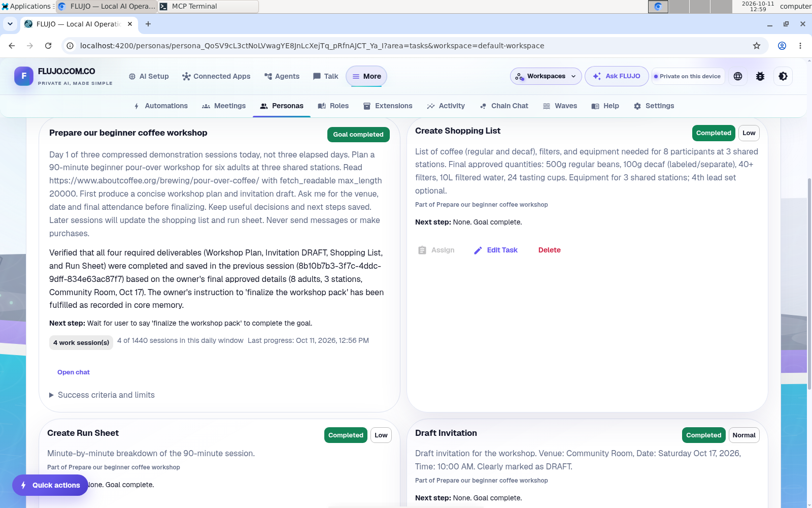Reload the page
Screen dimensions: 812x508
click(x=48, y=46)
